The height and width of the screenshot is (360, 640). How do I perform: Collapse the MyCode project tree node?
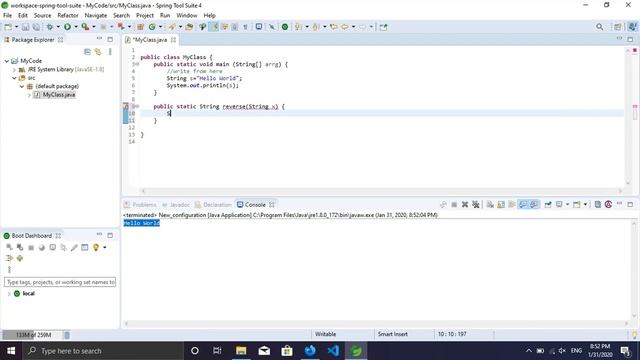point(7,61)
